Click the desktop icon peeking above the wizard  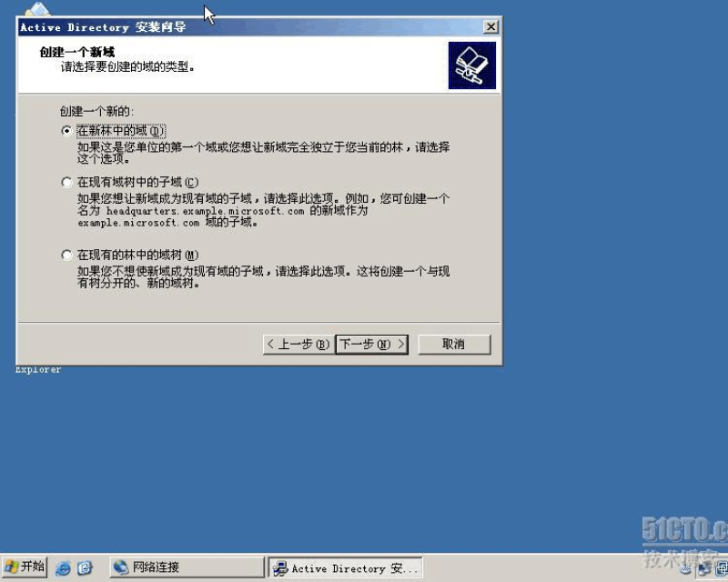point(37,10)
